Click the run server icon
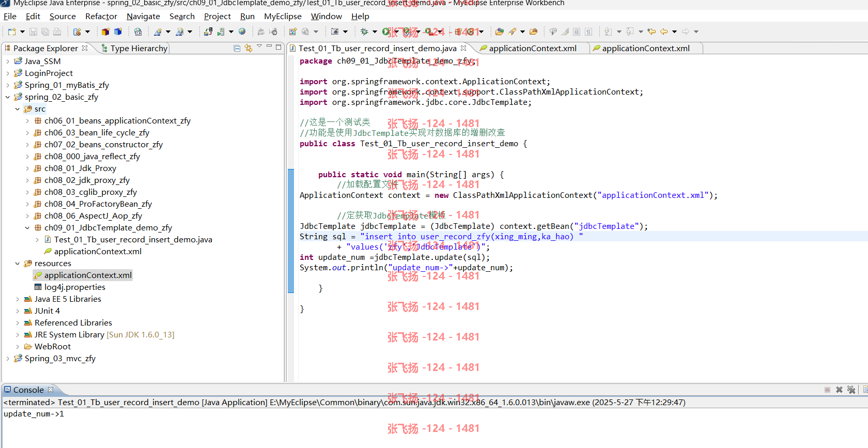The width and height of the screenshot is (868, 448). pos(221,32)
